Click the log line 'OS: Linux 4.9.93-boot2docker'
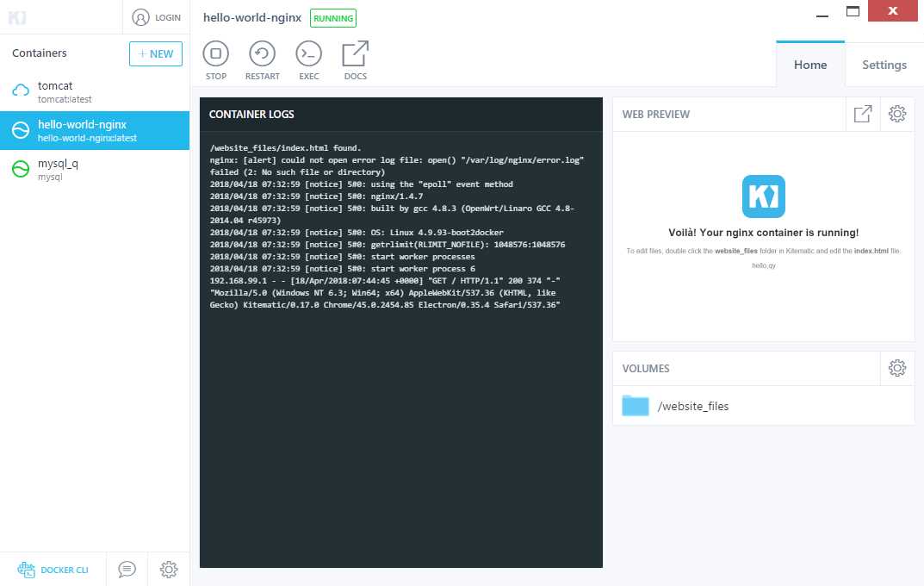This screenshot has height=586, width=924. (x=357, y=233)
